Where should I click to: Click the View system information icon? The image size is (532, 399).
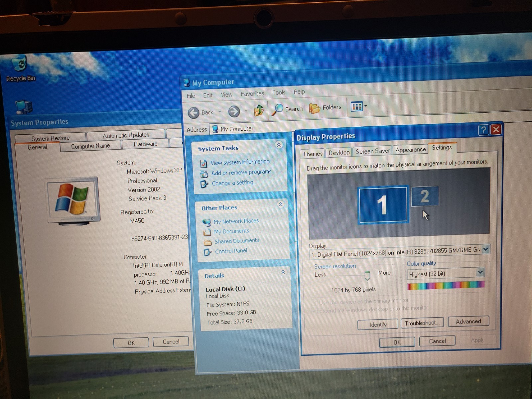[203, 164]
